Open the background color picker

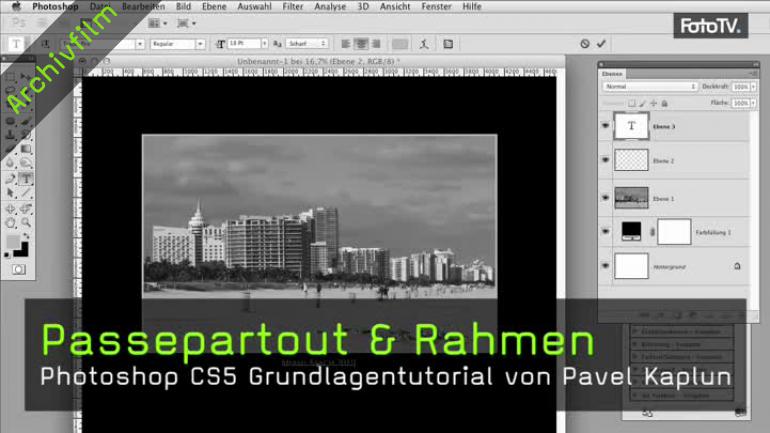click(x=23, y=251)
